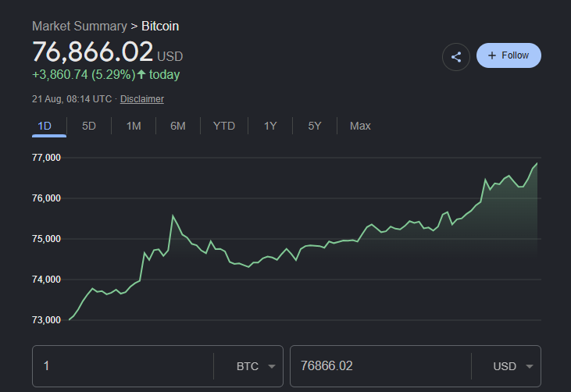Open the USD currency dropdown arrow
This screenshot has width=571, height=392.
tap(530, 366)
